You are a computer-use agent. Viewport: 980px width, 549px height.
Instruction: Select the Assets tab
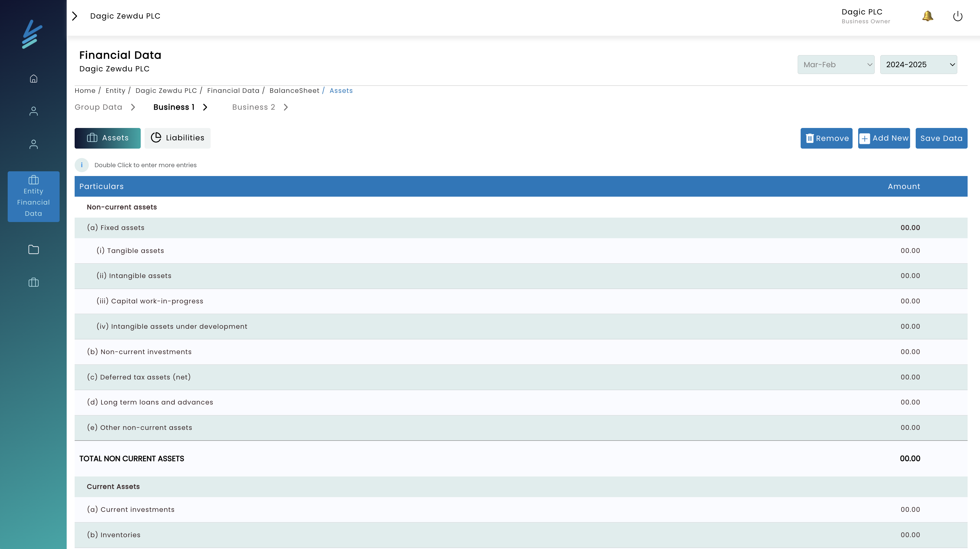pyautogui.click(x=108, y=138)
